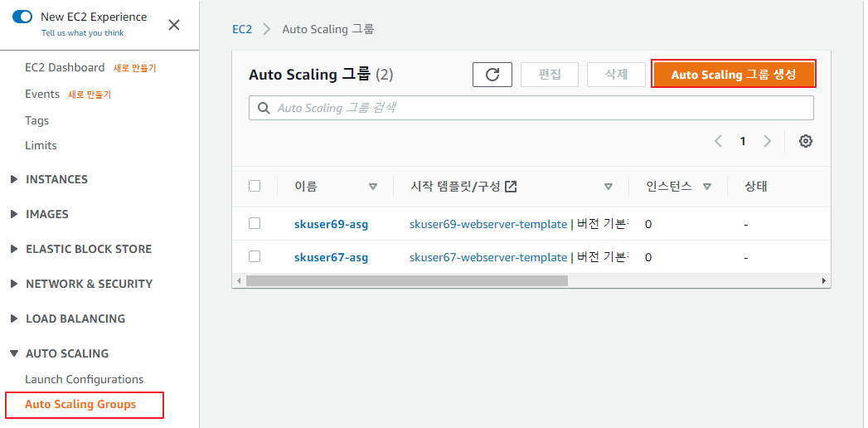Click EC2 breadcrumb link
868x428 pixels.
(x=242, y=29)
